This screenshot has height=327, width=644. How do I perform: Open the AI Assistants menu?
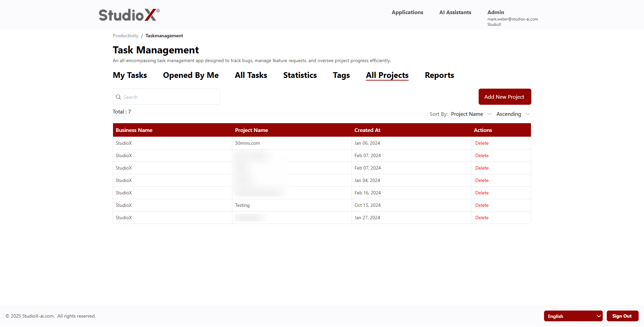tap(455, 12)
